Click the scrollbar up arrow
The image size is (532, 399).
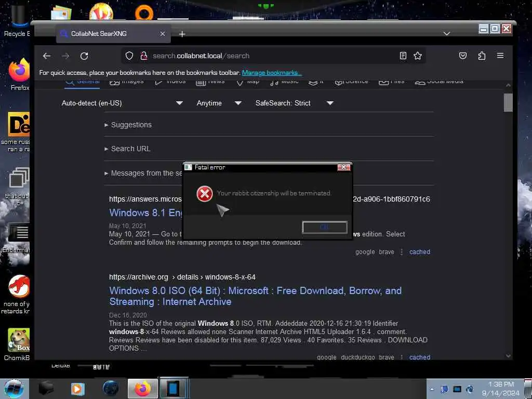tap(508, 85)
